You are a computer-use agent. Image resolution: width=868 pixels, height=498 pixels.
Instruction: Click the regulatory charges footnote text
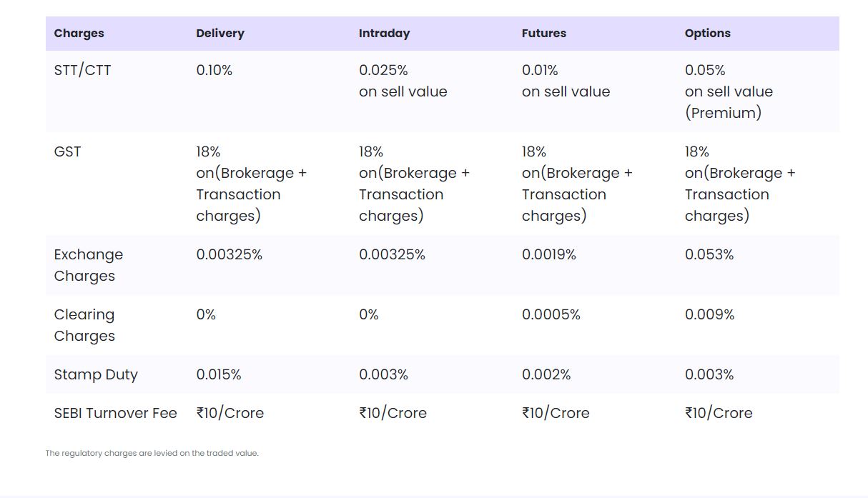click(152, 453)
